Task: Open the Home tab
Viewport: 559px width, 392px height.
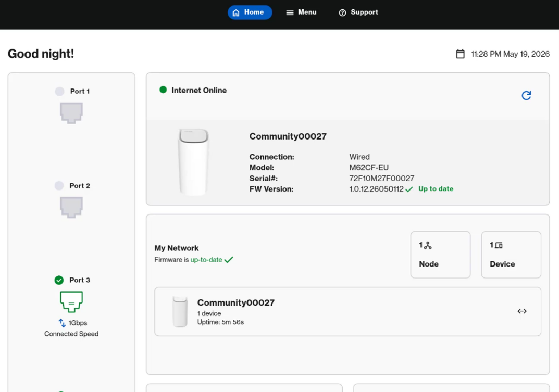Action: pyautogui.click(x=250, y=12)
